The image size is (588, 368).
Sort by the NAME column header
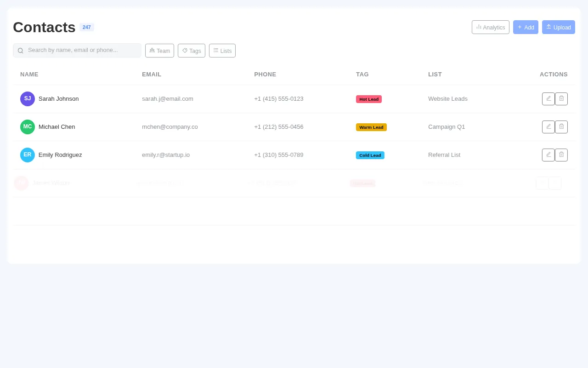(29, 74)
